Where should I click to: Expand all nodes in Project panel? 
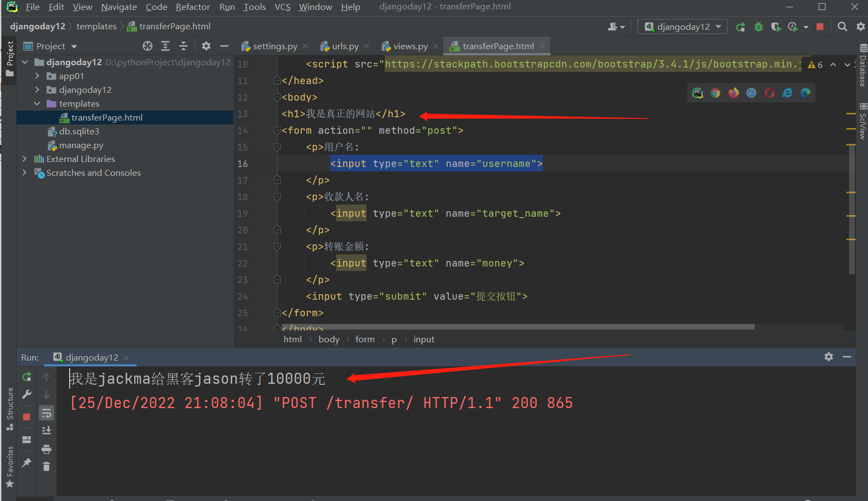coord(165,46)
